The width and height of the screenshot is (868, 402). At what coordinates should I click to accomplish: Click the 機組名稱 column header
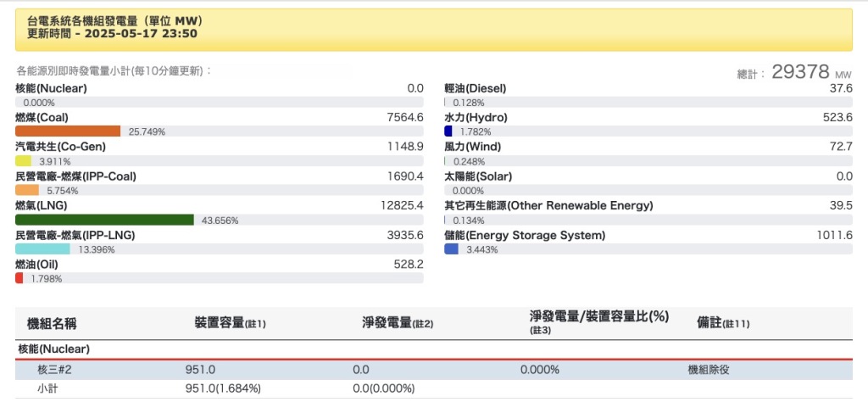[53, 323]
